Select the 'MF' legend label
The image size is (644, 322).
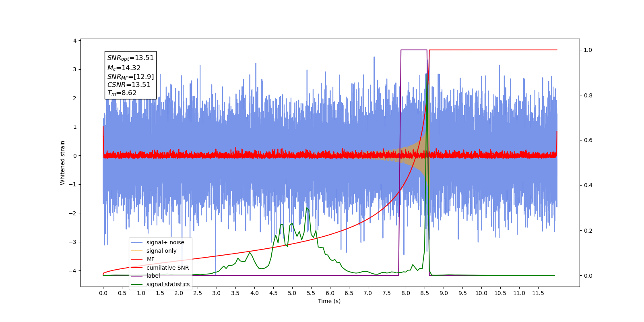151,259
